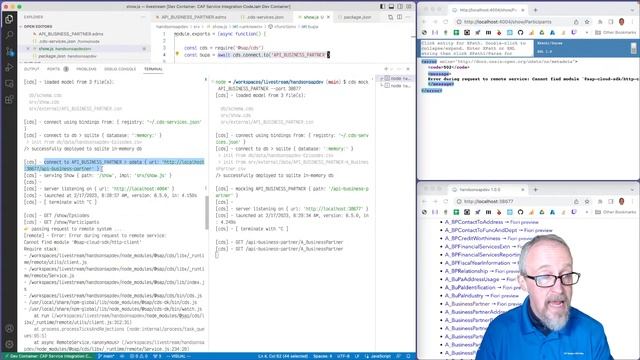Image resolution: width=640 pixels, height=360 pixels.
Task: Toggle the secondary side bar layout icon
Action: point(400,7)
